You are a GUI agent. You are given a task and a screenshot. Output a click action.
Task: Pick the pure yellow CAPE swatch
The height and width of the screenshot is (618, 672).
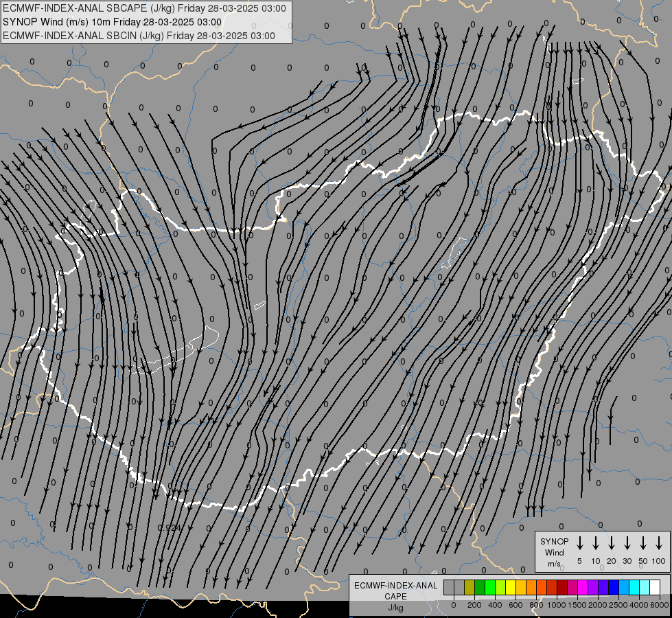[511, 587]
